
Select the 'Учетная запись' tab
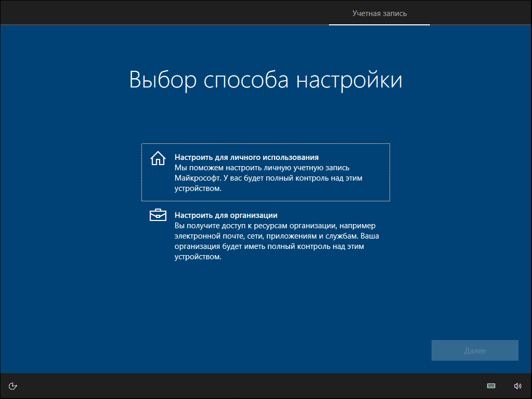click(379, 13)
